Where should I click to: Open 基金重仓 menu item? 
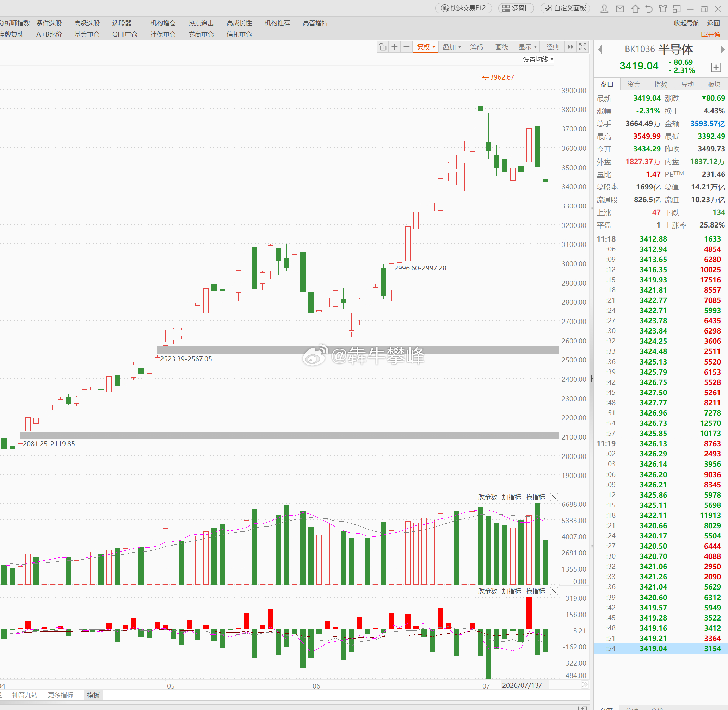87,34
